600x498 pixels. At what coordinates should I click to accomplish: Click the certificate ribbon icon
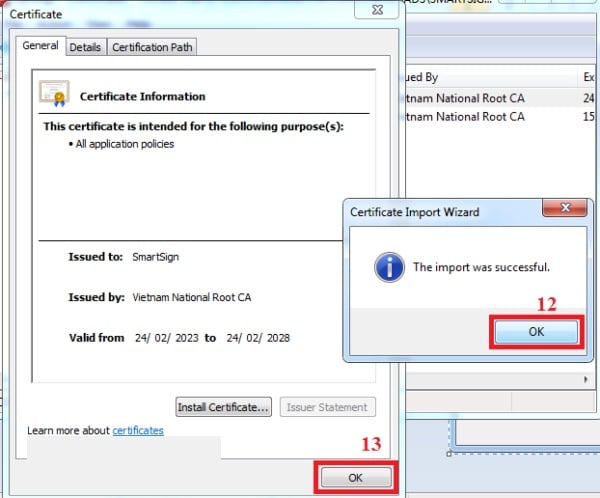point(54,93)
